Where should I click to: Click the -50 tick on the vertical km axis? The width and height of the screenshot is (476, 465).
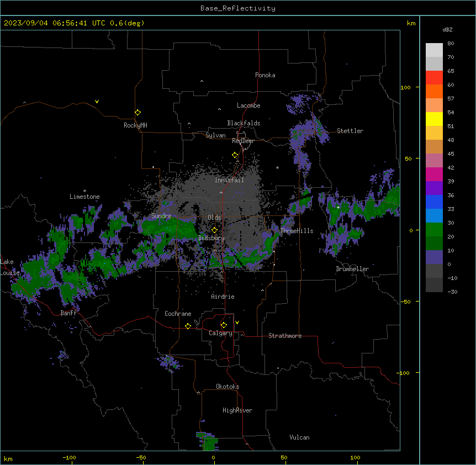[405, 302]
